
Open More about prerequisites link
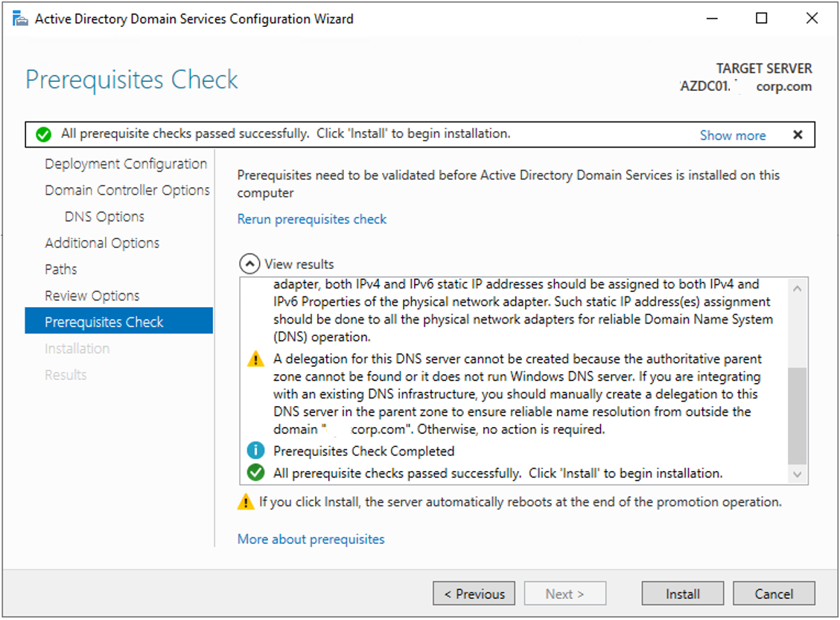[311, 539]
